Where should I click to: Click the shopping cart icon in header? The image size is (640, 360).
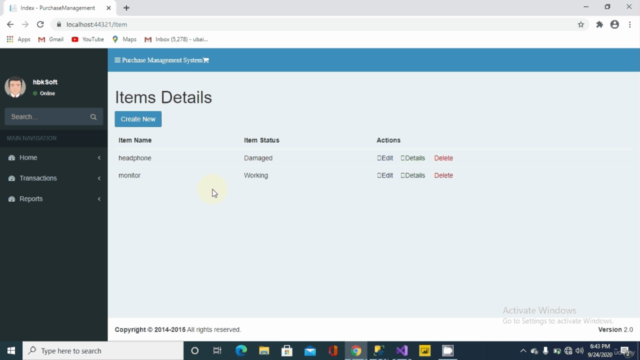coord(206,60)
